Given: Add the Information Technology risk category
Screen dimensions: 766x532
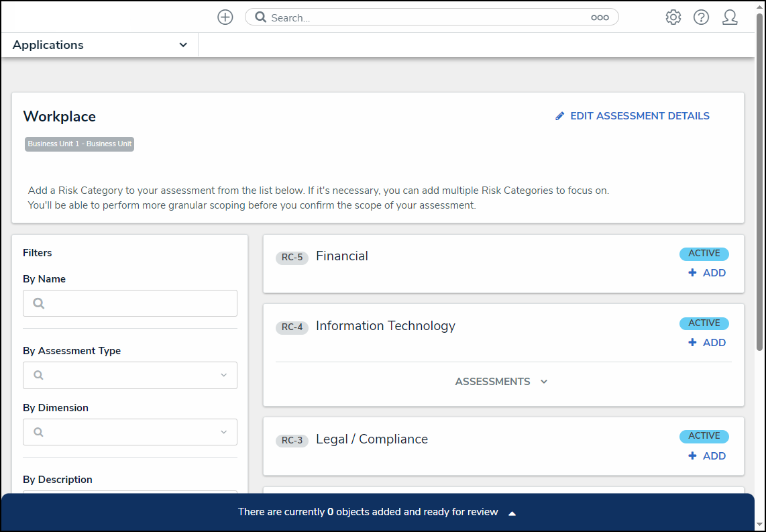Looking at the screenshot, I should [x=707, y=343].
